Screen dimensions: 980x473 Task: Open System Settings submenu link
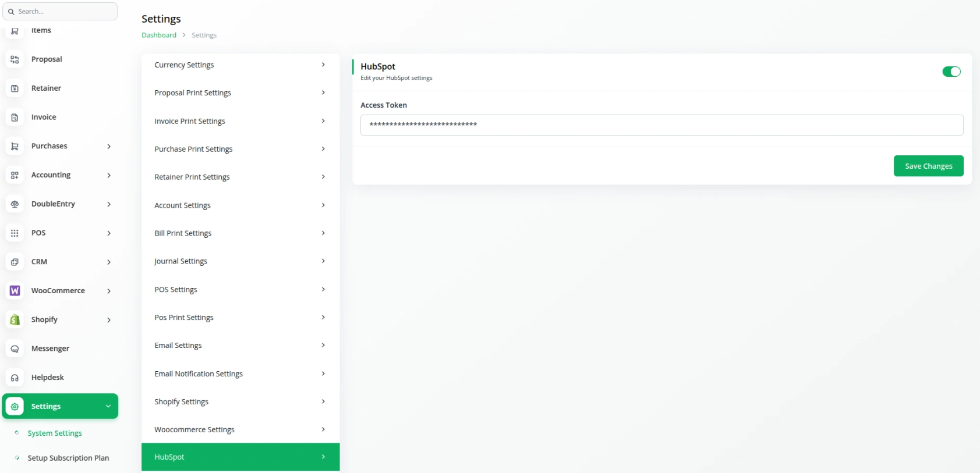[x=55, y=433]
